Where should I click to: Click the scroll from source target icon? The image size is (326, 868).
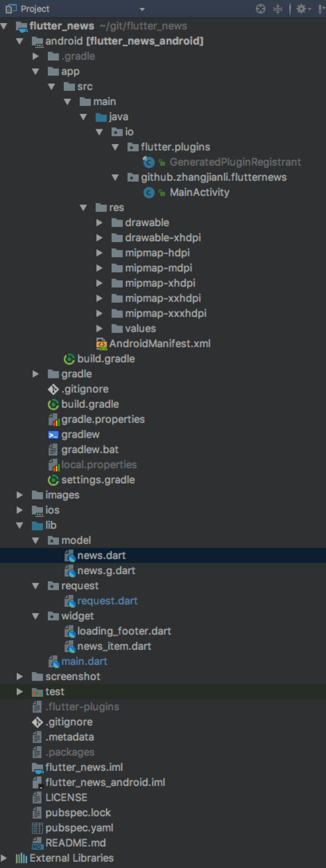[x=260, y=9]
